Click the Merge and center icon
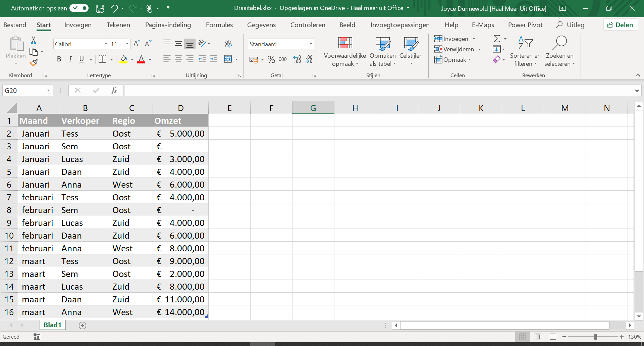Viewport: 644px width, 346px height. tap(228, 59)
